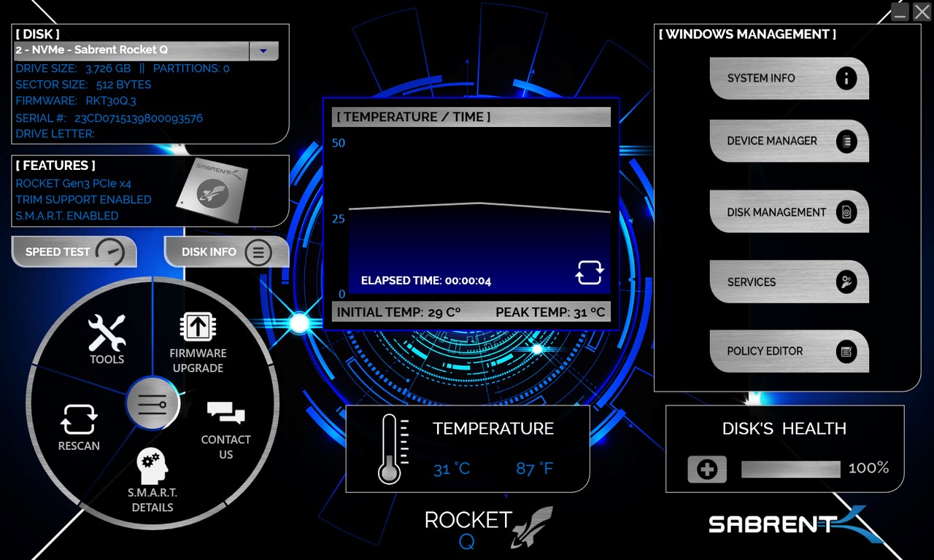The image size is (934, 560).
Task: Click the Rocket Q logo
Action: tap(489, 528)
